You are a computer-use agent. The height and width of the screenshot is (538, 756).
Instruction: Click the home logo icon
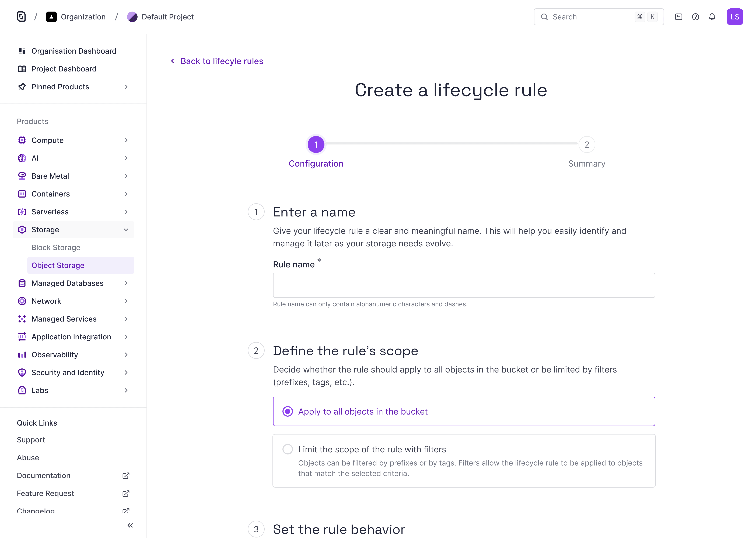21,17
